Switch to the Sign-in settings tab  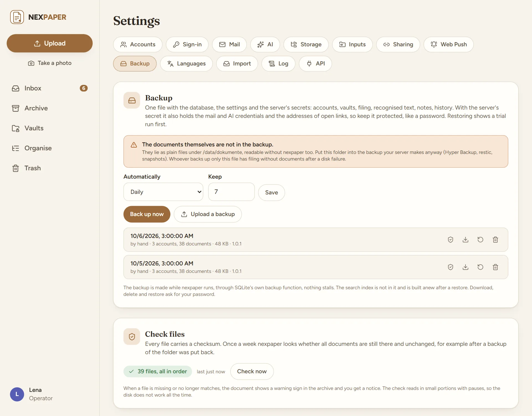coord(187,44)
